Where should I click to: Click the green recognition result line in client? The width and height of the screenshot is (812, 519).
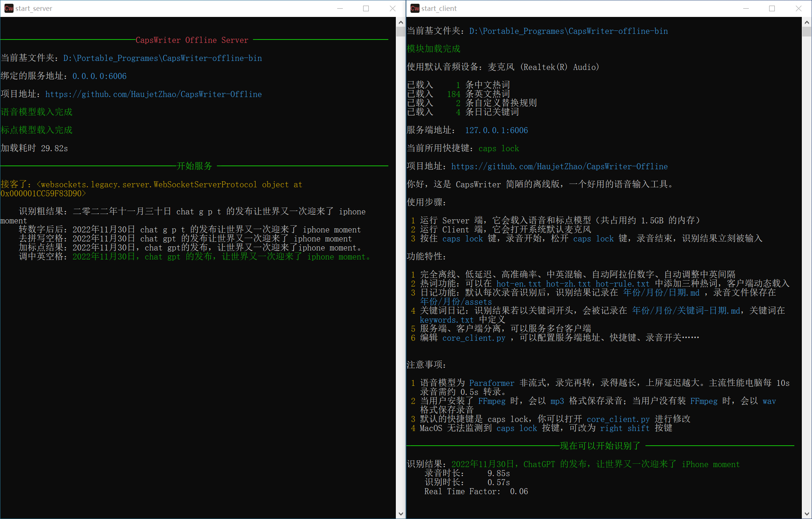tap(595, 464)
